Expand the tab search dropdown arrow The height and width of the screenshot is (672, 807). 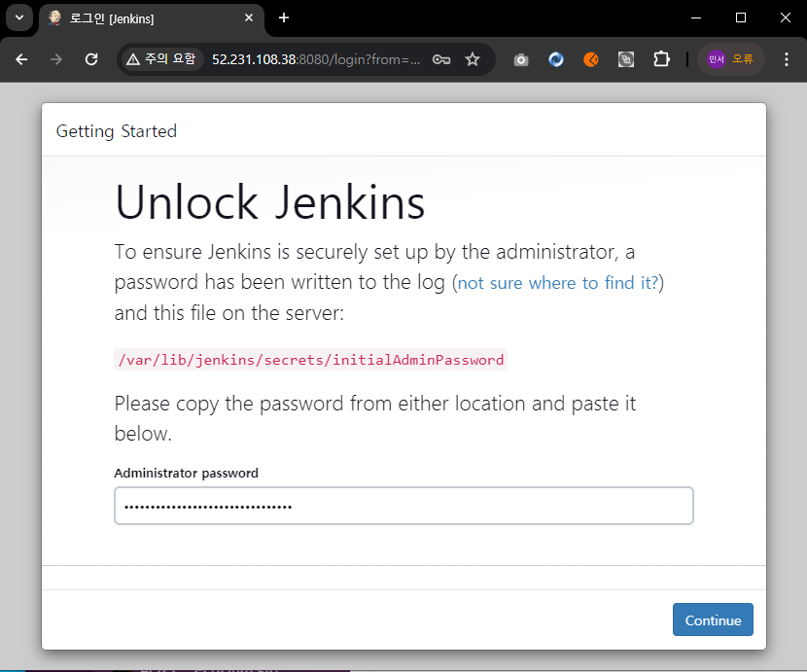tap(19, 18)
